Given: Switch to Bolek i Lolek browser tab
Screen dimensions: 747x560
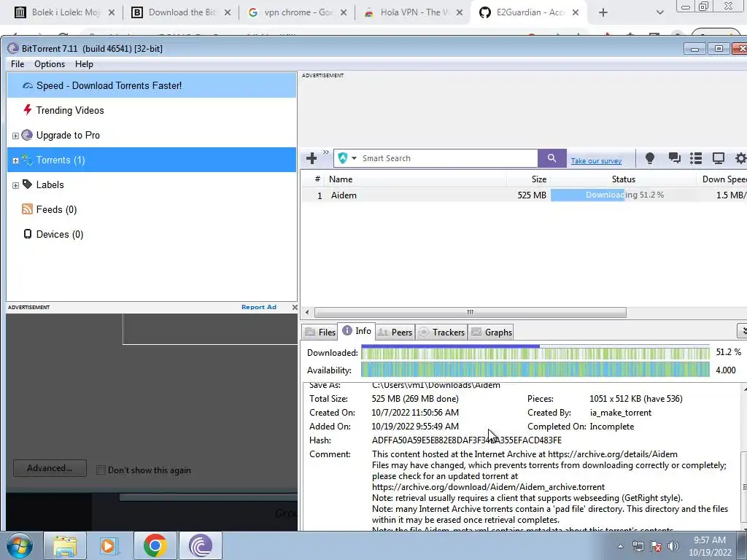Looking at the screenshot, I should point(65,12).
